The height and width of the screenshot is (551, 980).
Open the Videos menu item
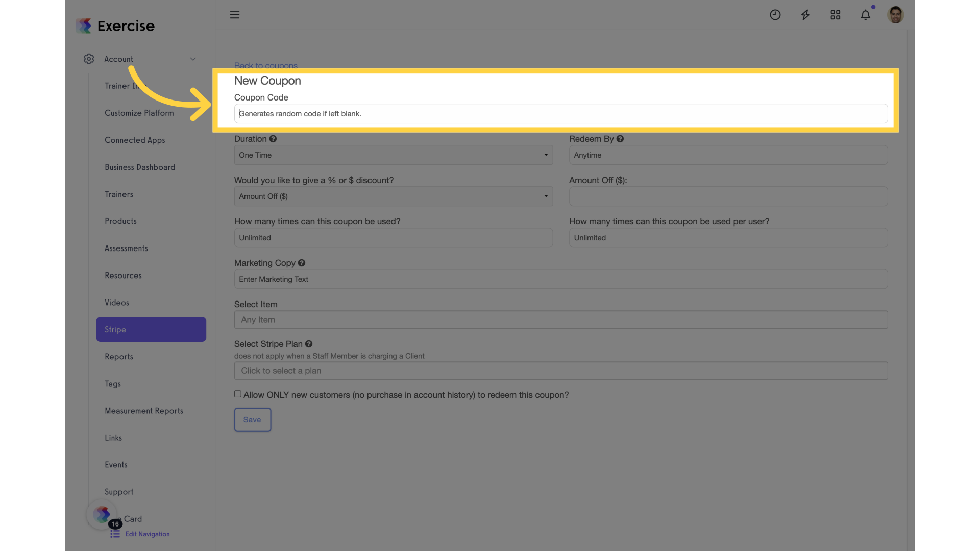coord(117,303)
